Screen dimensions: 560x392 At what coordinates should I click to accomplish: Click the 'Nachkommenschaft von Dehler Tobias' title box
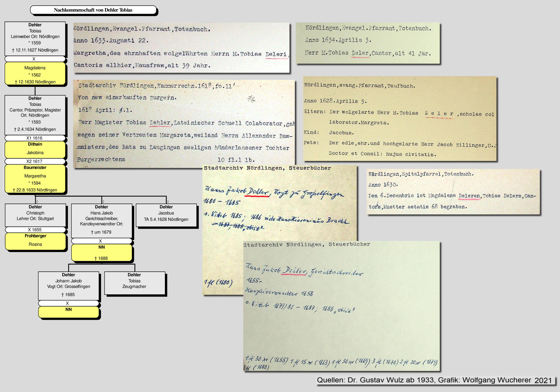(x=93, y=10)
